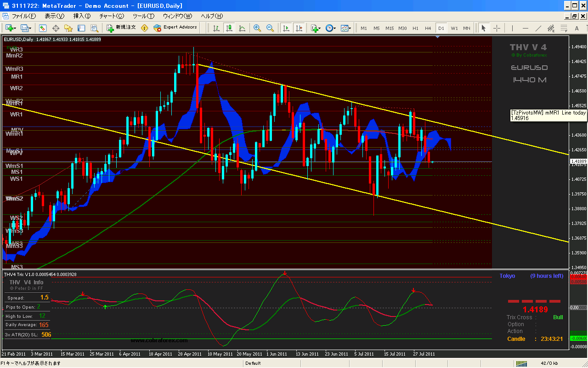588x368 pixels.
Task: Open the ツール(T) menu
Action: pyautogui.click(x=143, y=17)
